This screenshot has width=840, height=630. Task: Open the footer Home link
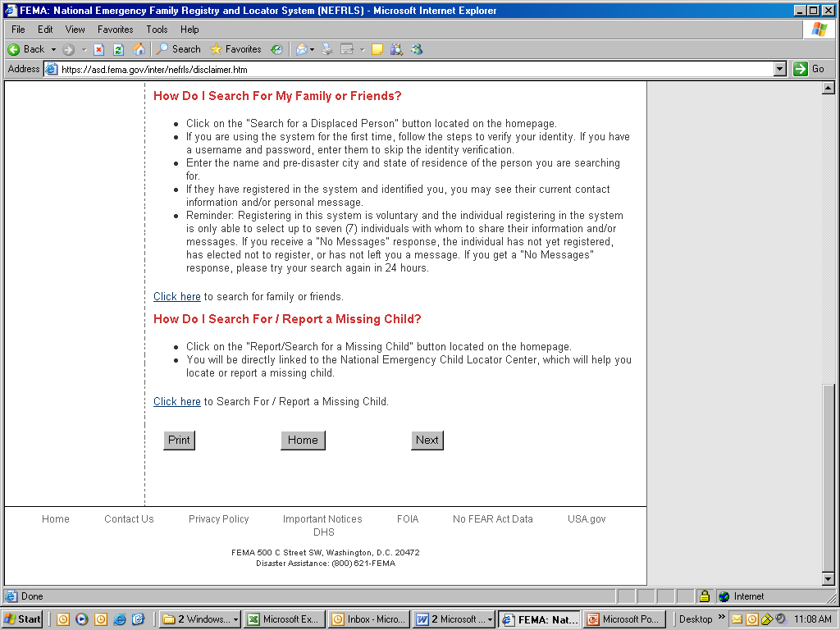56,519
